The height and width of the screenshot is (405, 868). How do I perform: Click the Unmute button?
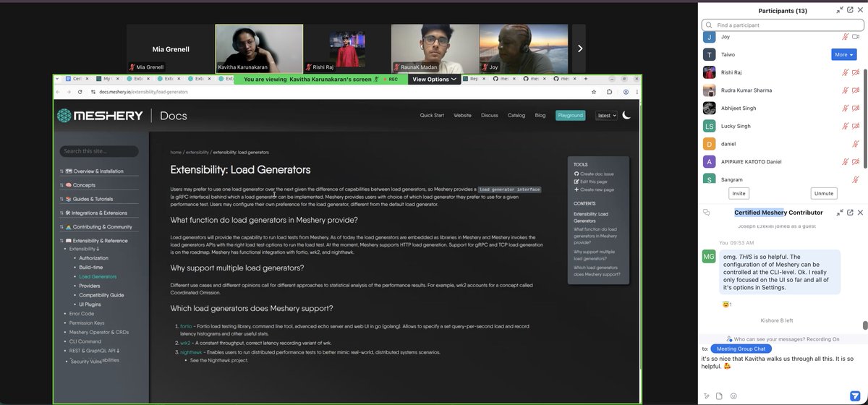pyautogui.click(x=824, y=193)
